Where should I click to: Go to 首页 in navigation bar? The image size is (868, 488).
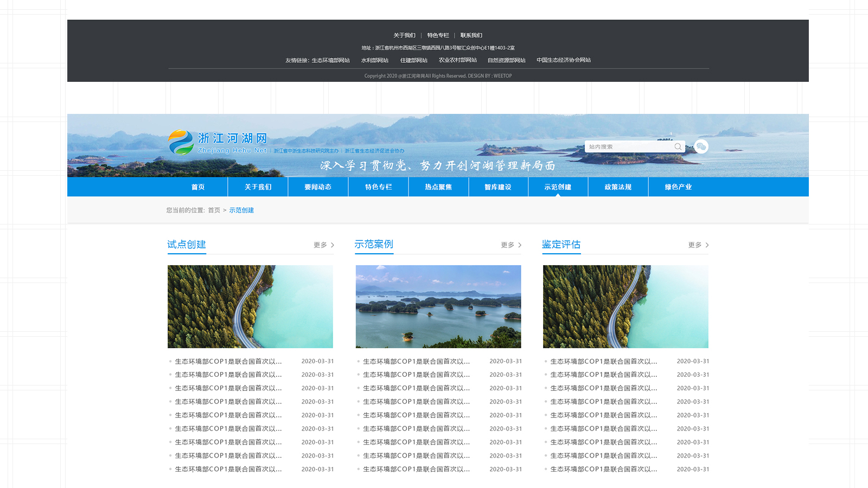(x=198, y=187)
